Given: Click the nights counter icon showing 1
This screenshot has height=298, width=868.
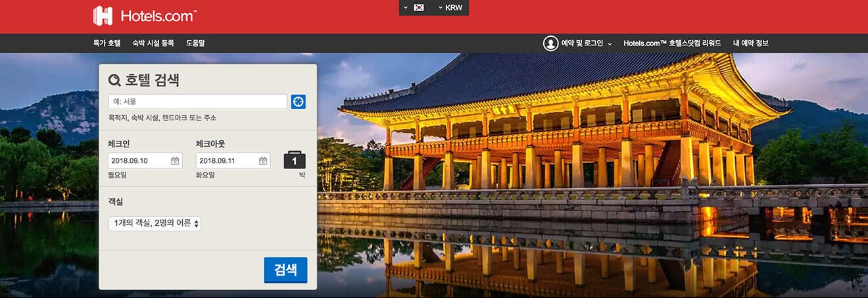Looking at the screenshot, I should click(295, 160).
